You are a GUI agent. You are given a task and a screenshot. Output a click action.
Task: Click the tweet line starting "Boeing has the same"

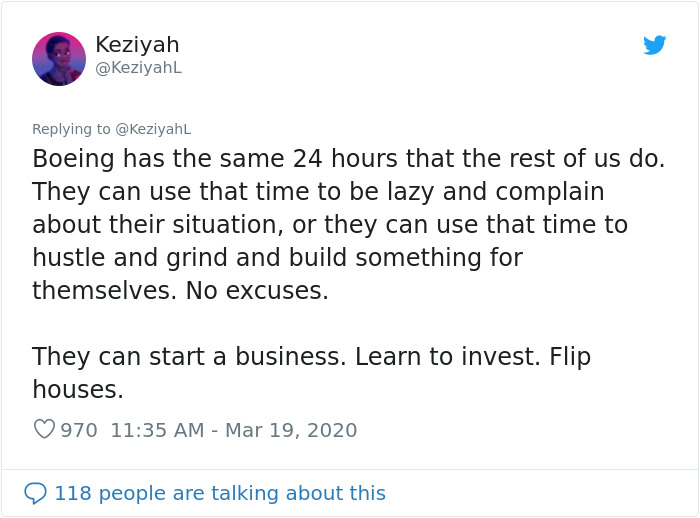click(x=348, y=159)
